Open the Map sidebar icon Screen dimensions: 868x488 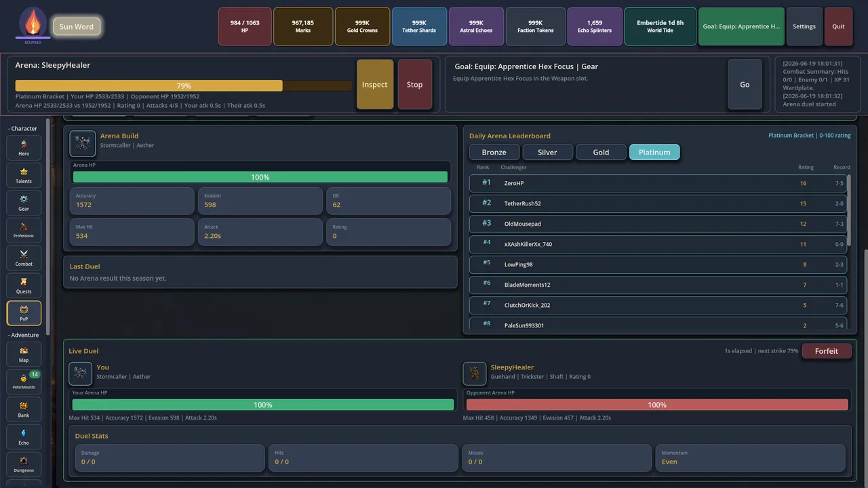click(x=24, y=354)
